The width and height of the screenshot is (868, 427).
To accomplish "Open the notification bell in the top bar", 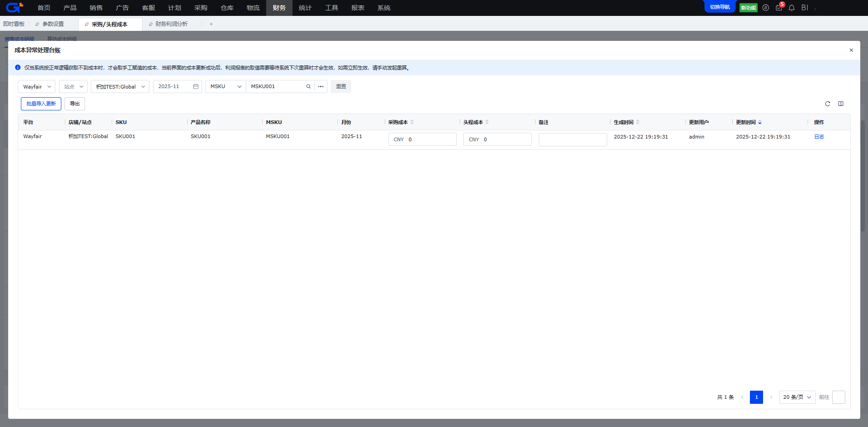I will point(792,8).
